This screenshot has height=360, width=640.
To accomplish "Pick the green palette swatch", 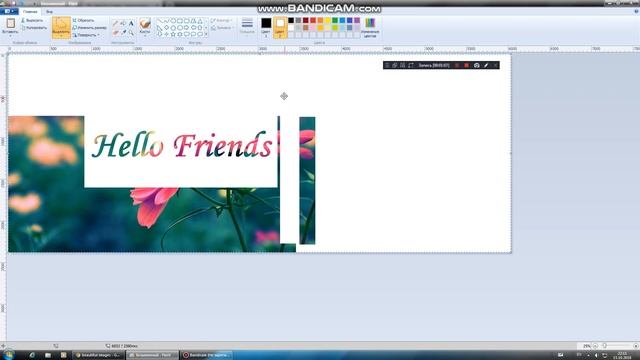I will (x=335, y=20).
